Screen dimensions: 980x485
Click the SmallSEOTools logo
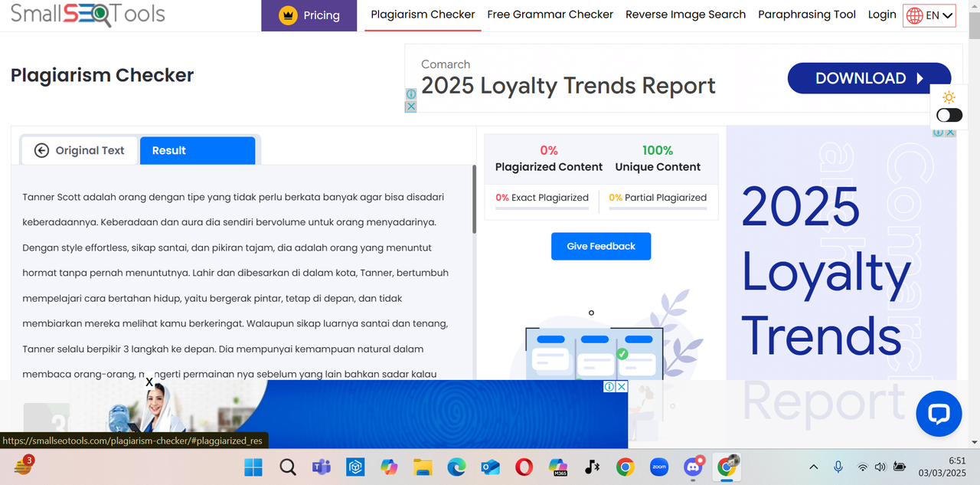coord(87,14)
